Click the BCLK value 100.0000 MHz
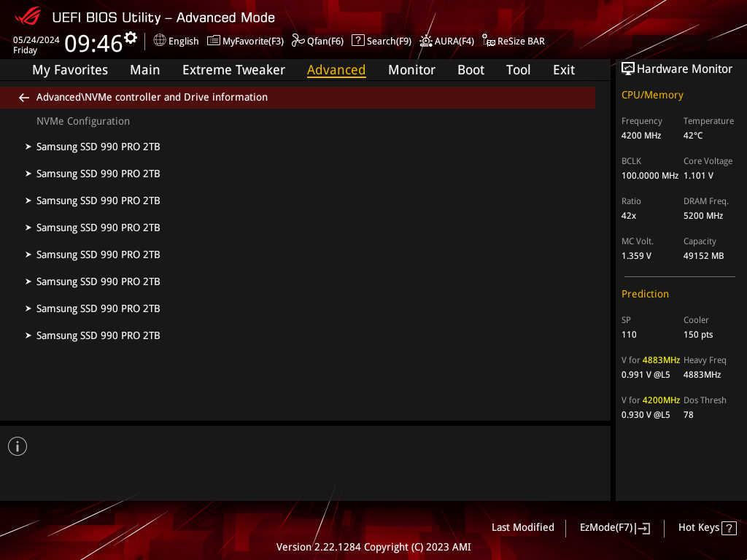The image size is (747, 560). coord(650,176)
